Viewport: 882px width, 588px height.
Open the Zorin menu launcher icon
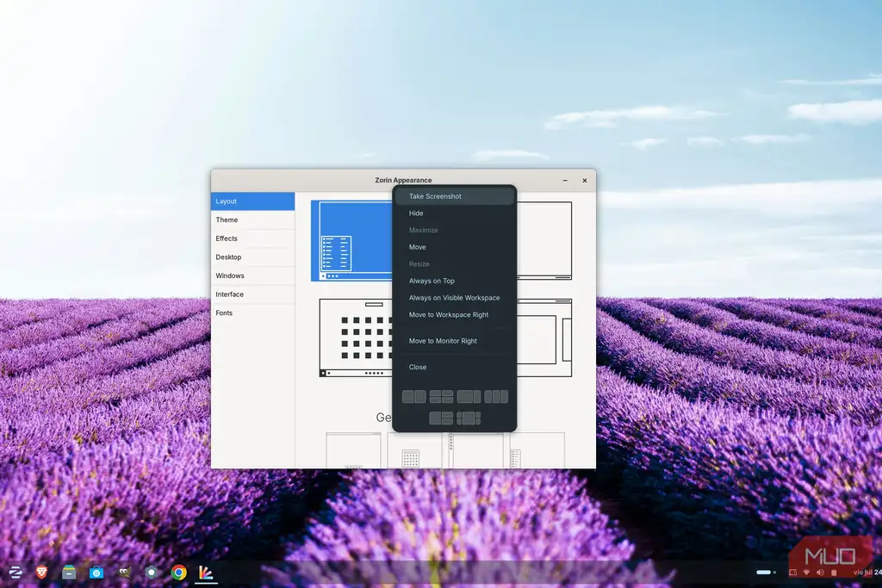16,573
